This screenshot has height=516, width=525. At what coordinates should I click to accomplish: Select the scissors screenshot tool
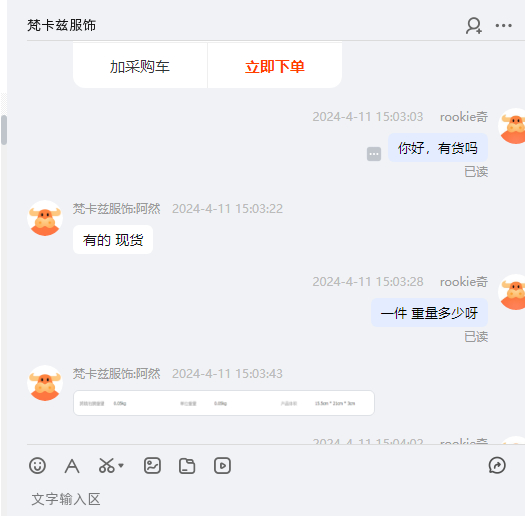click(106, 465)
